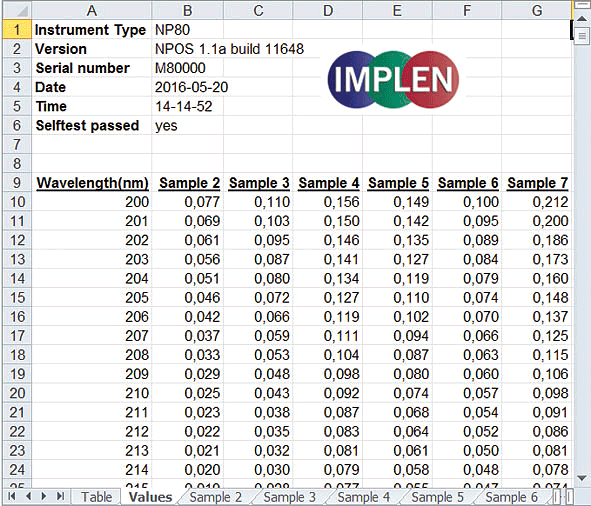Select the Sample 6 column heading cell
The height and width of the screenshot is (506, 591).
coord(467,182)
